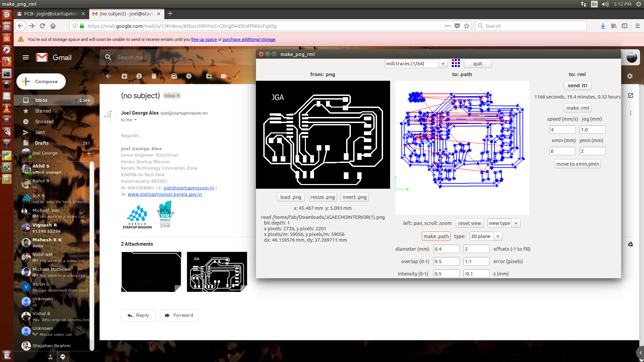This screenshot has width=644, height=362.
Task: Expand the mill traces (1/64) dropdown
Action: 443,64
